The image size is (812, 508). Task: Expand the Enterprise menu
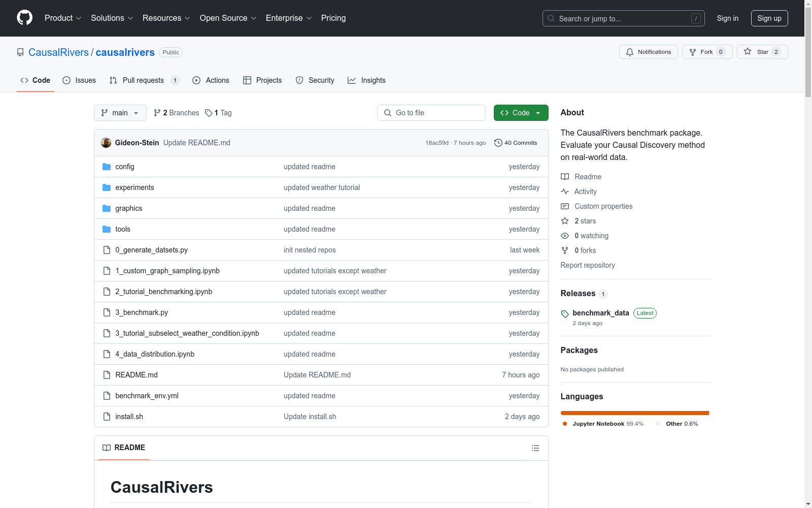coord(289,18)
